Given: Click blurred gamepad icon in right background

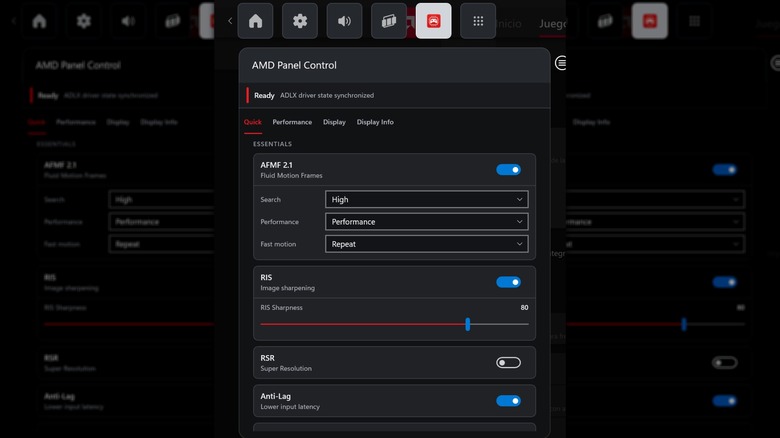Looking at the screenshot, I should click(650, 21).
